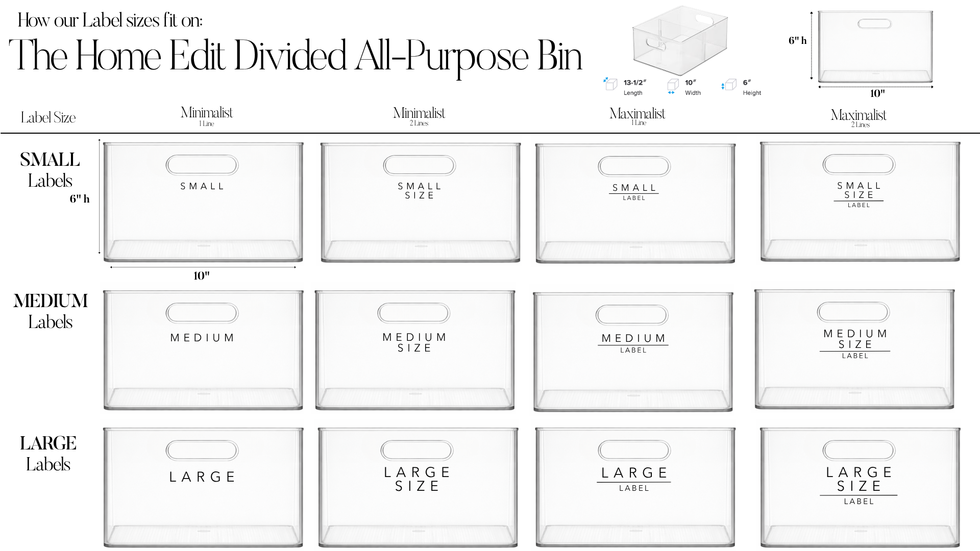Click the handle cutout above the 'MEDIUM SIZE' Minimalist label
This screenshot has width=980, height=551.
tap(414, 313)
